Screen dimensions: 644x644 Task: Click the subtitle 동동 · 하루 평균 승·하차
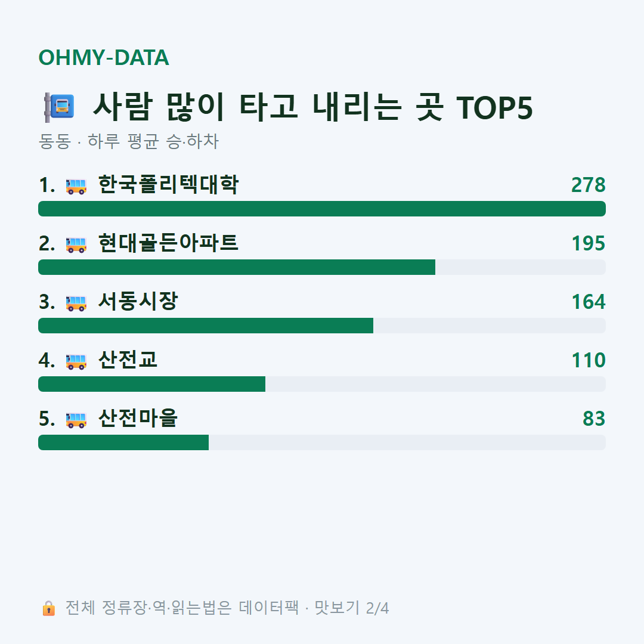pyautogui.click(x=129, y=141)
